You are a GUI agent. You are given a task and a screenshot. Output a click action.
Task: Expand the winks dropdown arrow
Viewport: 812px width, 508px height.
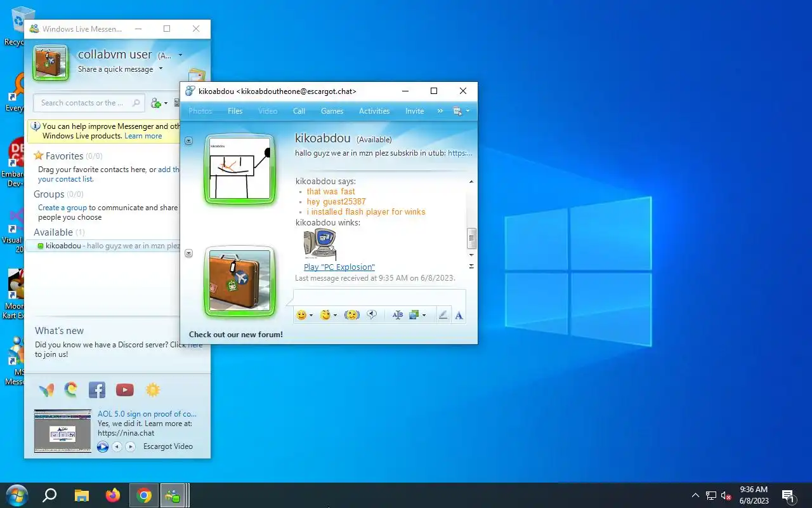tap(335, 316)
